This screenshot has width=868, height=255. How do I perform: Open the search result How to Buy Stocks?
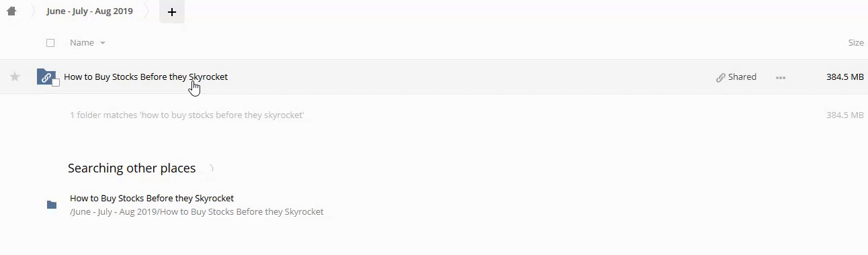(152, 198)
